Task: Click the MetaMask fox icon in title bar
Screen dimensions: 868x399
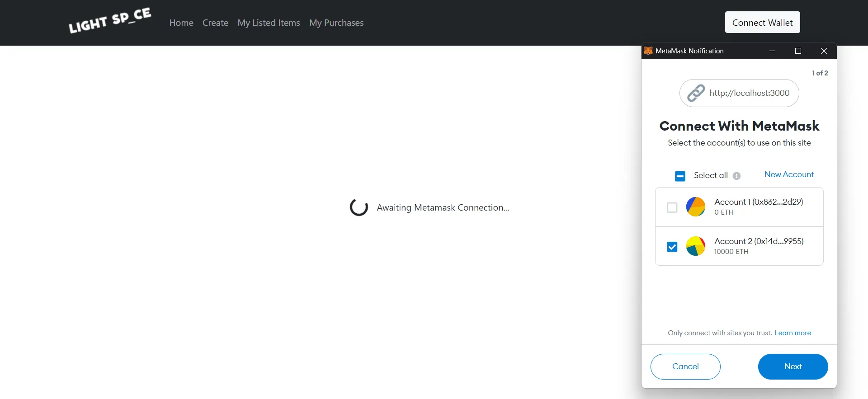Action: [x=648, y=51]
